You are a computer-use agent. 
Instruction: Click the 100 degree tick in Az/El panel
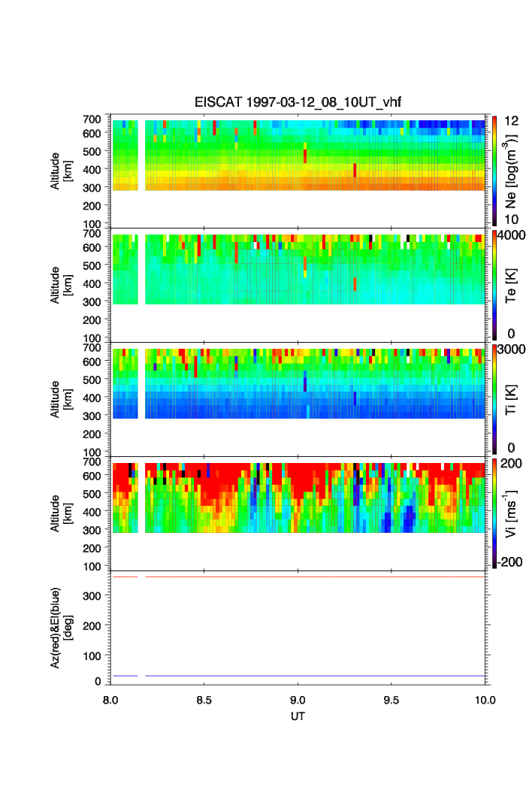pyautogui.click(x=92, y=656)
